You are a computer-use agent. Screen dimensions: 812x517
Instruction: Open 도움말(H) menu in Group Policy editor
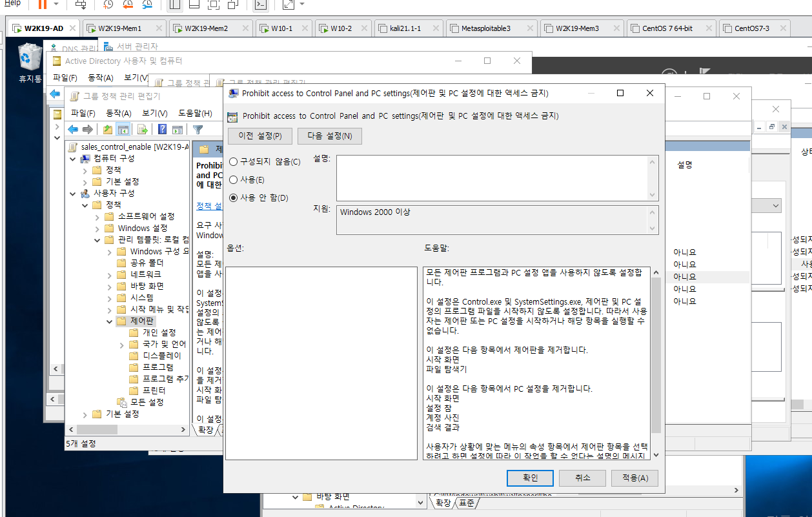point(195,113)
